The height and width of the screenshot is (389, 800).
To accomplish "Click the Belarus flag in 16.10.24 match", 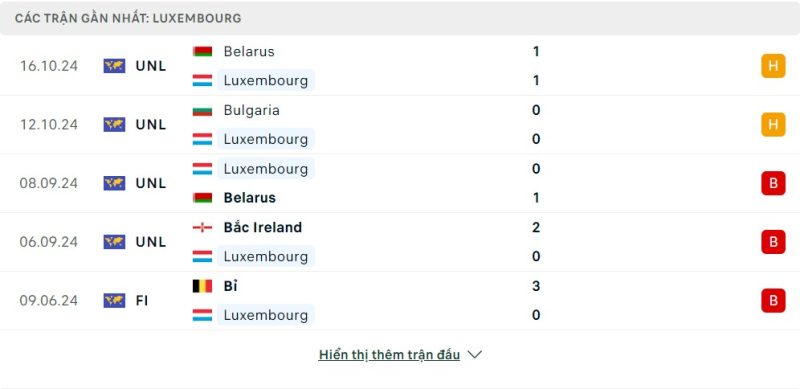I will [x=202, y=52].
